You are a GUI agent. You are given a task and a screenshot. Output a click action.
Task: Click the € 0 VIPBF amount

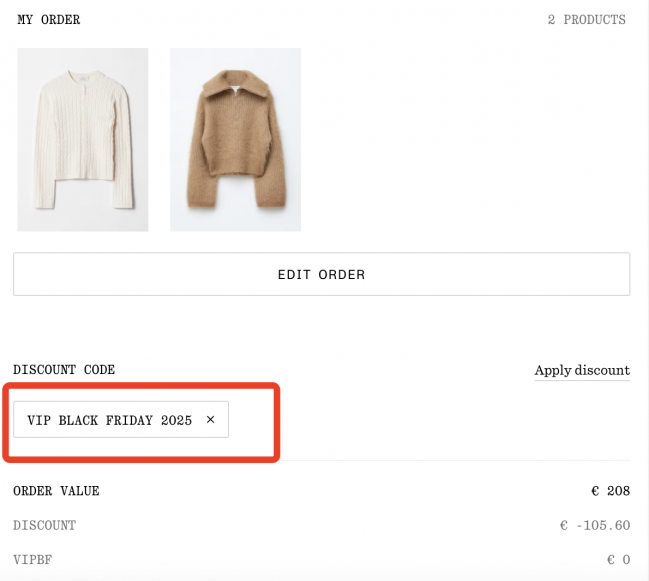pyautogui.click(x=618, y=560)
